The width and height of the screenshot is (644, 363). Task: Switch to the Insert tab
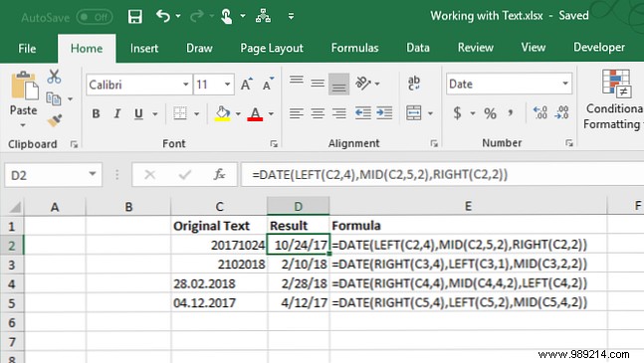point(144,49)
